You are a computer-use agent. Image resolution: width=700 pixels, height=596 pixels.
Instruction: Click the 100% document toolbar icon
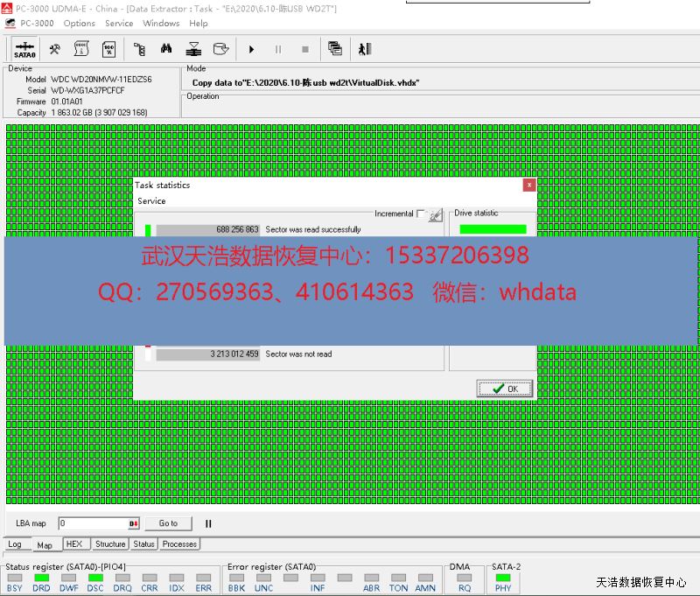(108, 49)
